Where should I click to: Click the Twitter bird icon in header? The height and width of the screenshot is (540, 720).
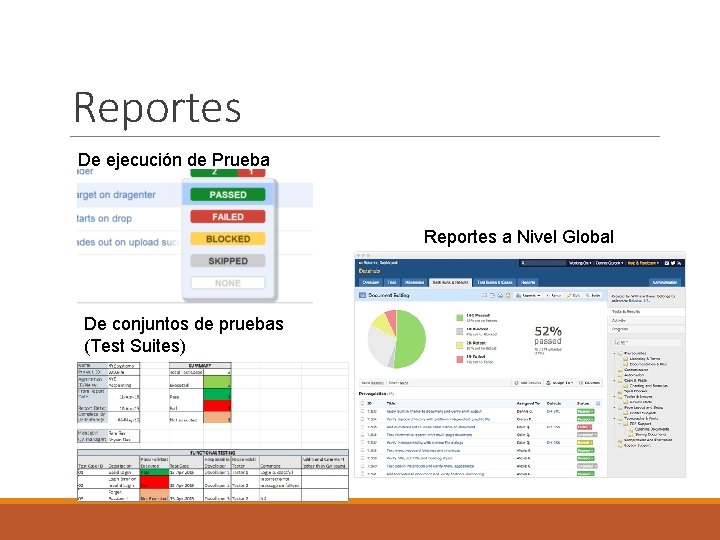pyautogui.click(x=673, y=263)
